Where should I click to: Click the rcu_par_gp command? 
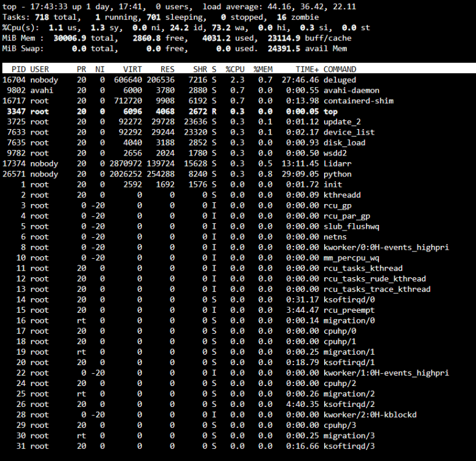point(347,216)
